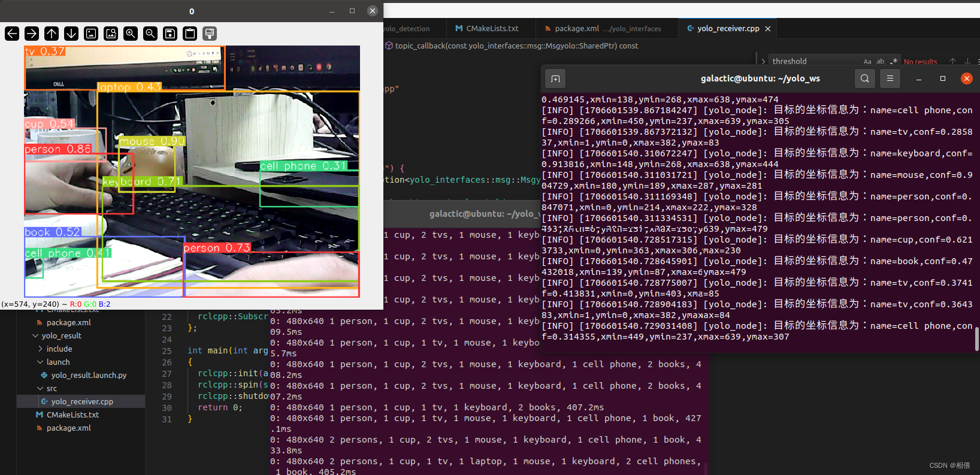Click the 'No results' message in find widget
Viewport: 980px width, 475px height.
point(920,62)
